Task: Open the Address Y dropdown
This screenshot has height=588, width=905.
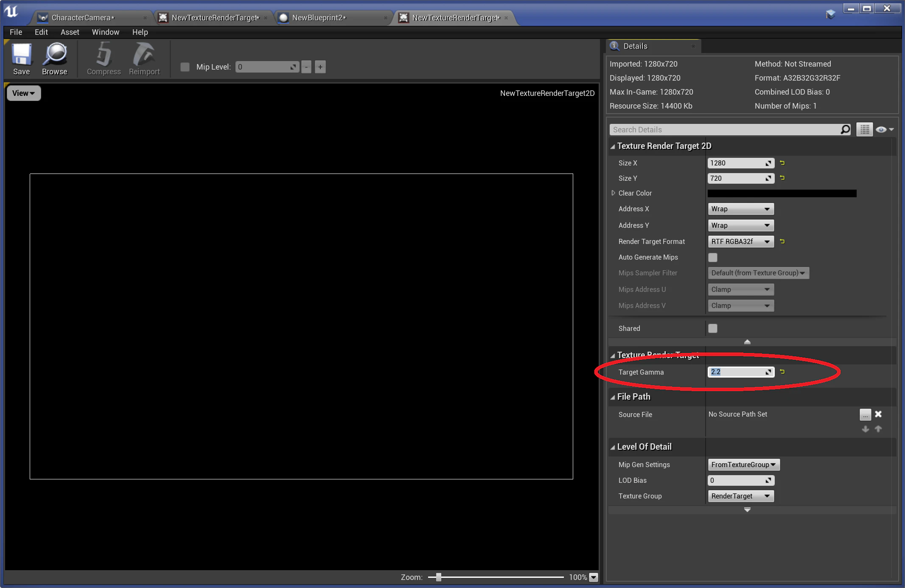Action: coord(741,225)
